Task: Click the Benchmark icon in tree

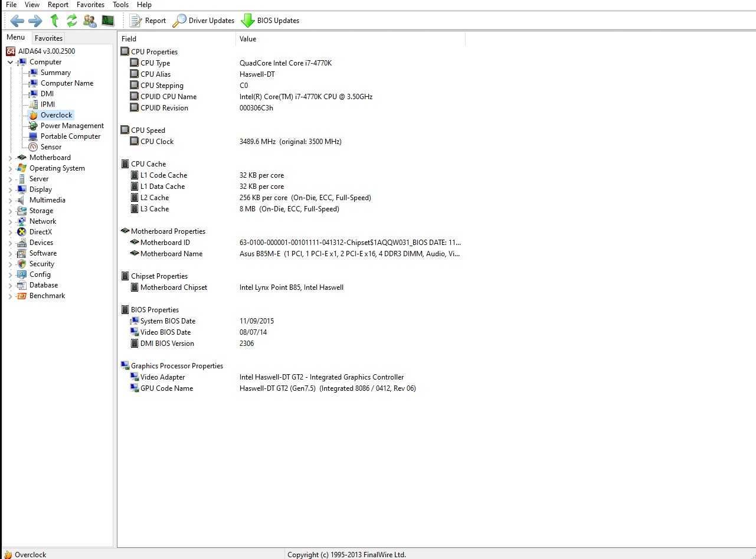Action: point(22,296)
